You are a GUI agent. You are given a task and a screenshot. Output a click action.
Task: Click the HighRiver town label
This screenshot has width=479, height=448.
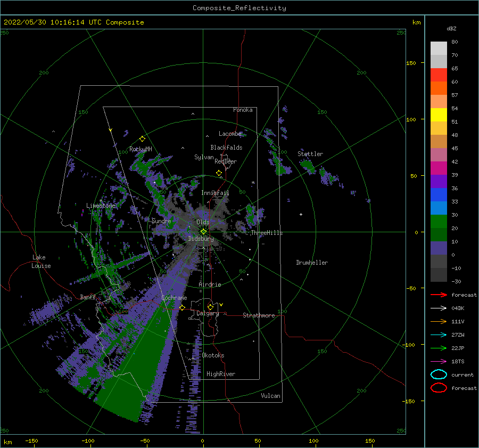221,374
